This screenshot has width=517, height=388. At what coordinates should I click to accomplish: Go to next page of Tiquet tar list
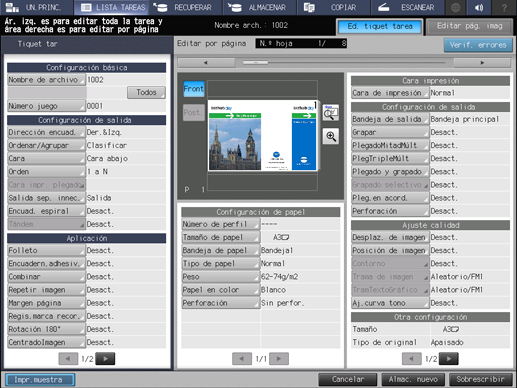tap(105, 359)
